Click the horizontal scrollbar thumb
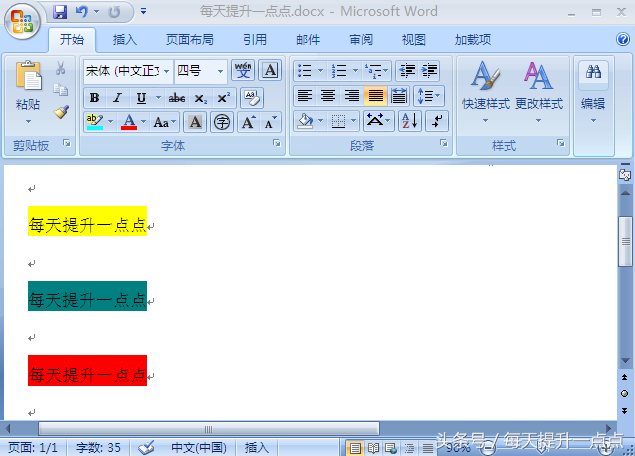 pos(209,428)
